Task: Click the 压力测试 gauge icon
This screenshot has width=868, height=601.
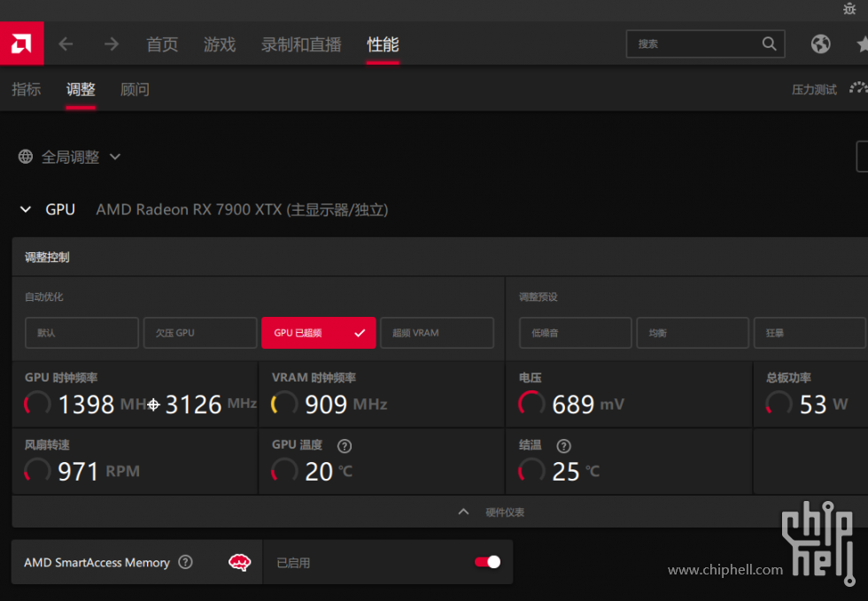Action: (858, 89)
